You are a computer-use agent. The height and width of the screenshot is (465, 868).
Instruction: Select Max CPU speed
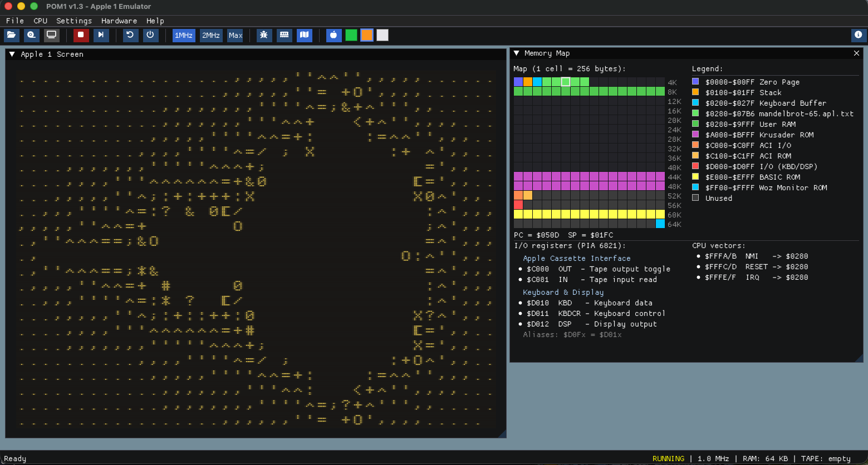tap(235, 35)
